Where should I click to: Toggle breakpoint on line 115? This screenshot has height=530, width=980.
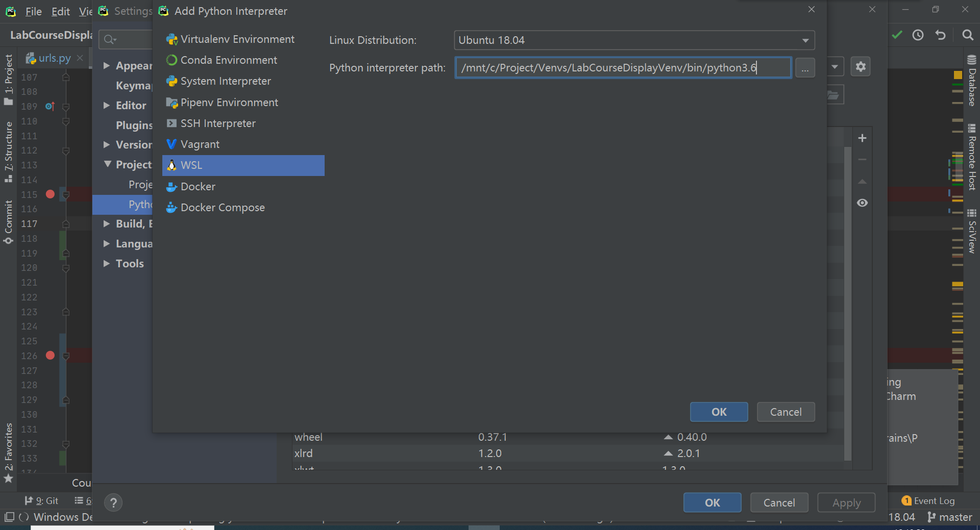click(x=50, y=194)
